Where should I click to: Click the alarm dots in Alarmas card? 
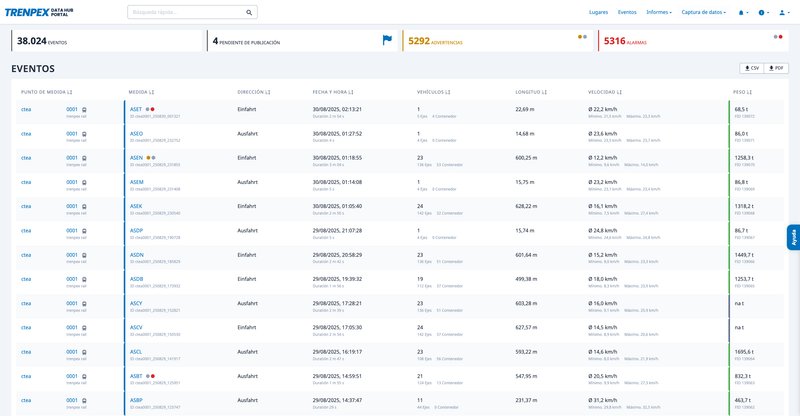(x=778, y=37)
